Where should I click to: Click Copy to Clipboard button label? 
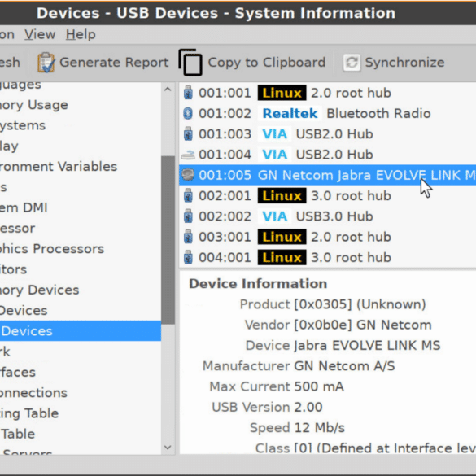[267, 62]
